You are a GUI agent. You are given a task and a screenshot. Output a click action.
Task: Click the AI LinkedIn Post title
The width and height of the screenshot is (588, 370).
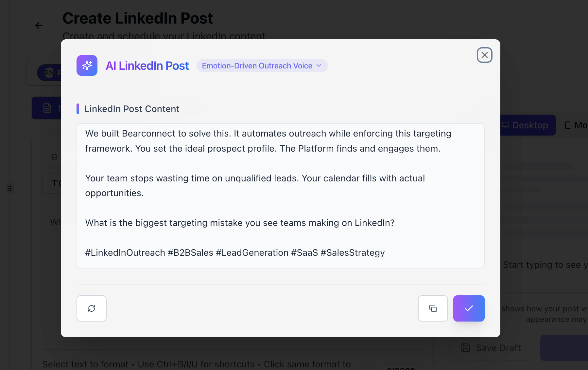(147, 66)
